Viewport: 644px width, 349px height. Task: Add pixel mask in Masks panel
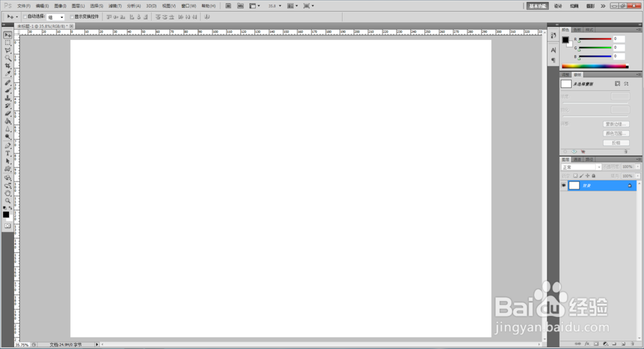tap(618, 84)
